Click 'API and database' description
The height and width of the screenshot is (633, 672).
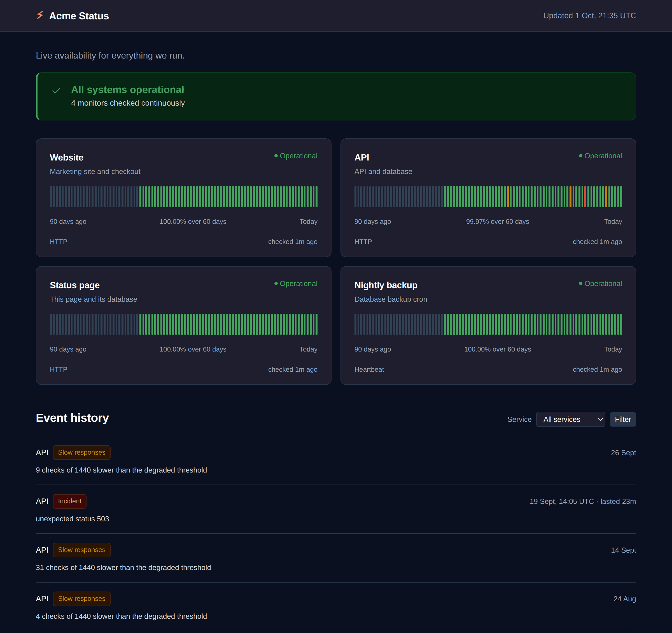(383, 171)
